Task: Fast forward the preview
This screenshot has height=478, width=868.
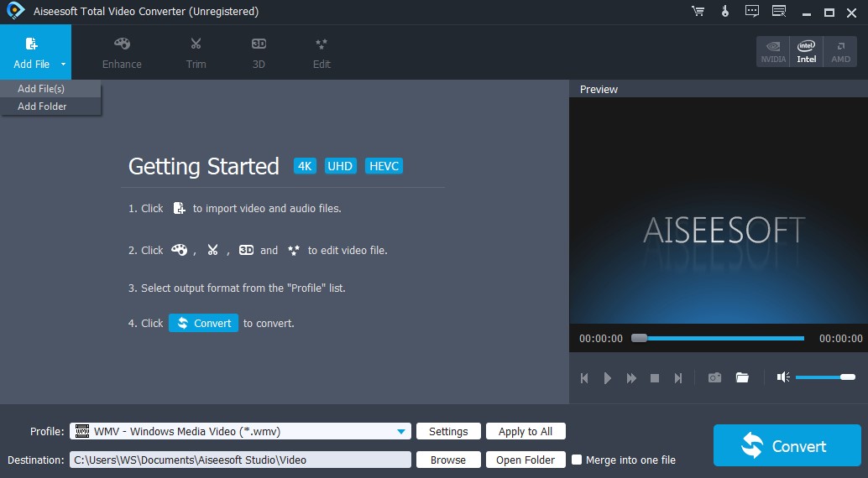Action: coord(631,378)
